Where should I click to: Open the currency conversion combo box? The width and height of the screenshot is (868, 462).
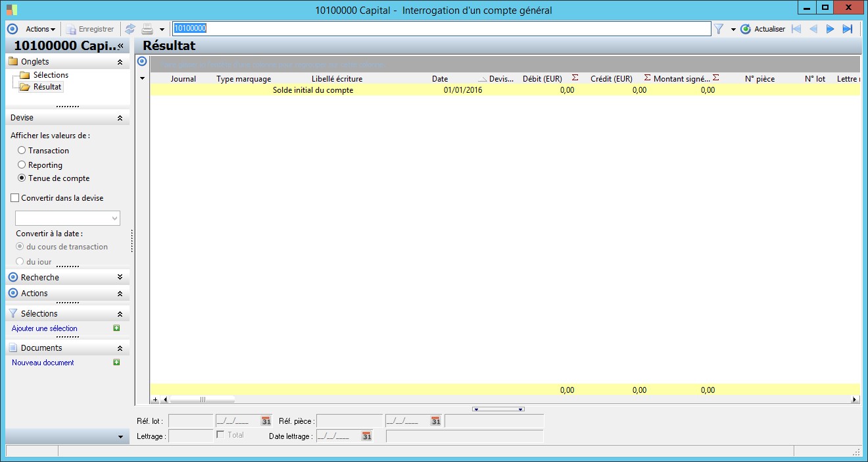pos(68,218)
